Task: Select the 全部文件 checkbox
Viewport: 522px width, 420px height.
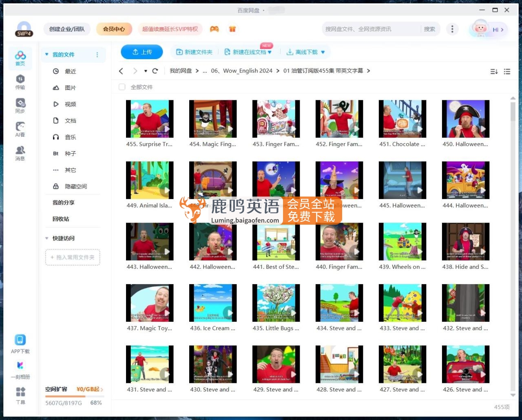Action: tap(122, 87)
